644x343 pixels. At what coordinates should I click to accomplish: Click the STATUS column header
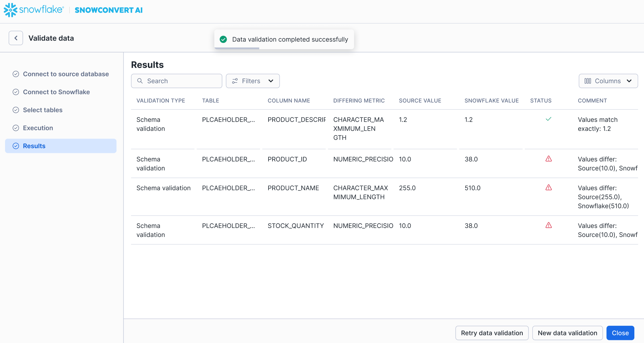point(541,101)
